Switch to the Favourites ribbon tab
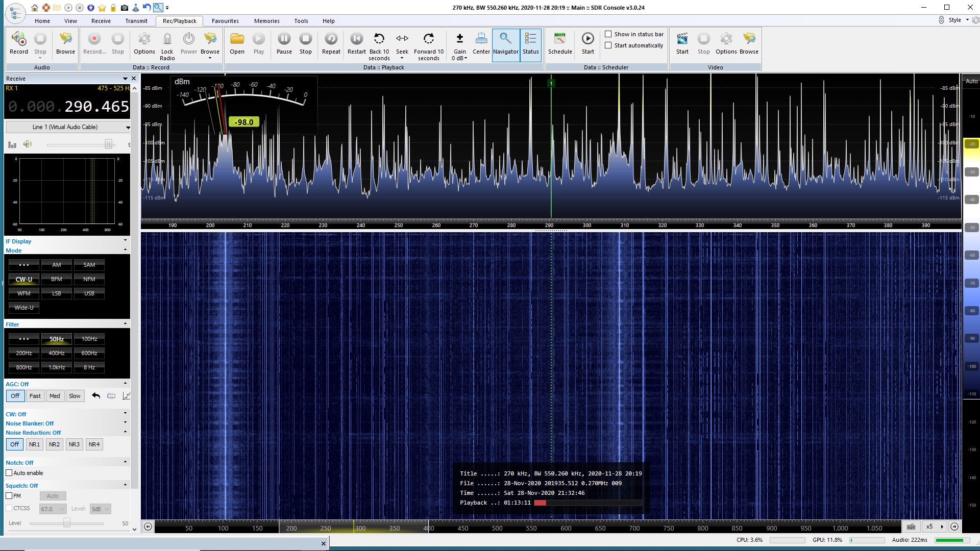The image size is (980, 551). 225,21
